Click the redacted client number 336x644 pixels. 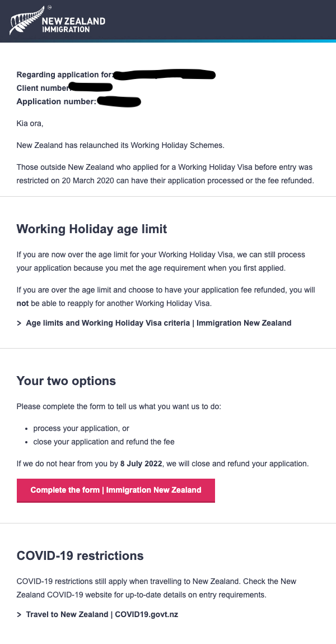click(x=90, y=87)
